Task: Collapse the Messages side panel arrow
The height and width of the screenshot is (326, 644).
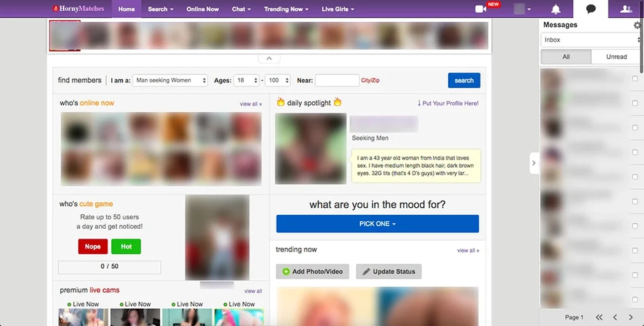Action: (x=534, y=163)
